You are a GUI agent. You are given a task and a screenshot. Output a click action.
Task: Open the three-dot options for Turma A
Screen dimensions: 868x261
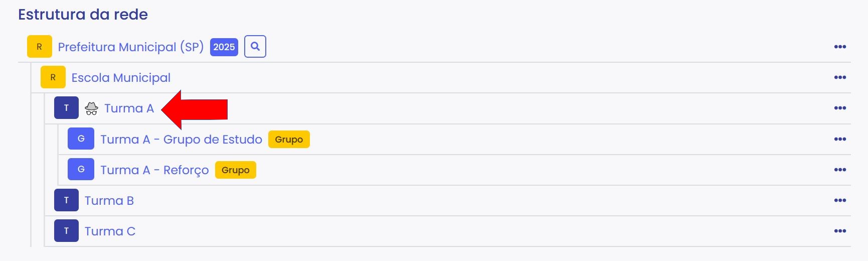tap(840, 108)
